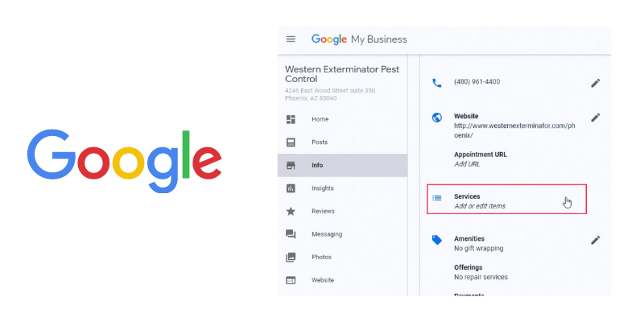Image resolution: width=644 pixels, height=322 pixels.
Task: Click the Photos gallery icon
Action: pos(291,258)
